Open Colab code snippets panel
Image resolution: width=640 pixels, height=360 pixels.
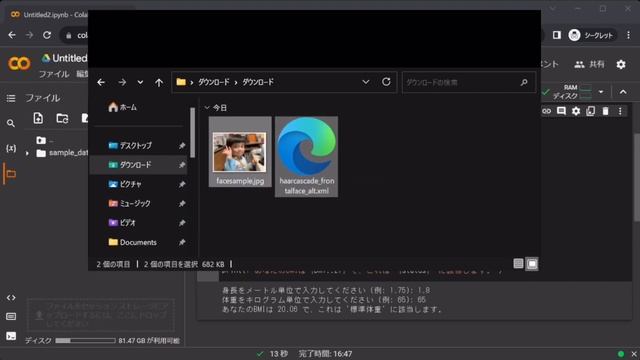(x=11, y=298)
